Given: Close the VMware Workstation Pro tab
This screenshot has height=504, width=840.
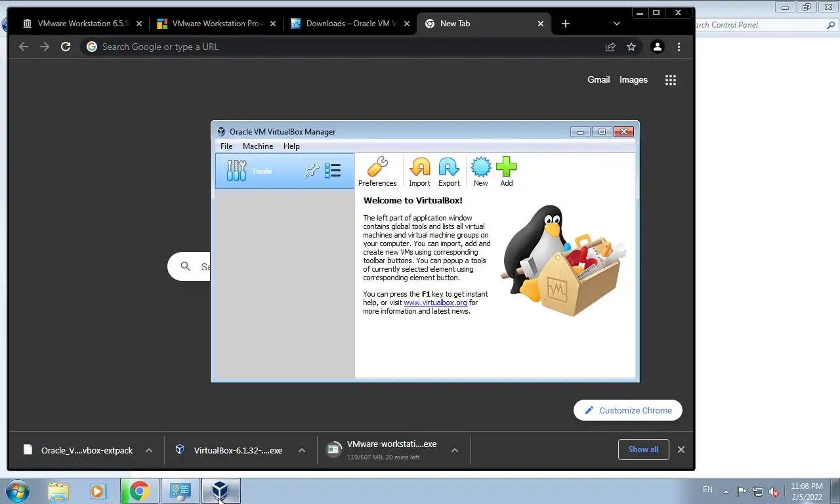Looking at the screenshot, I should 273,24.
